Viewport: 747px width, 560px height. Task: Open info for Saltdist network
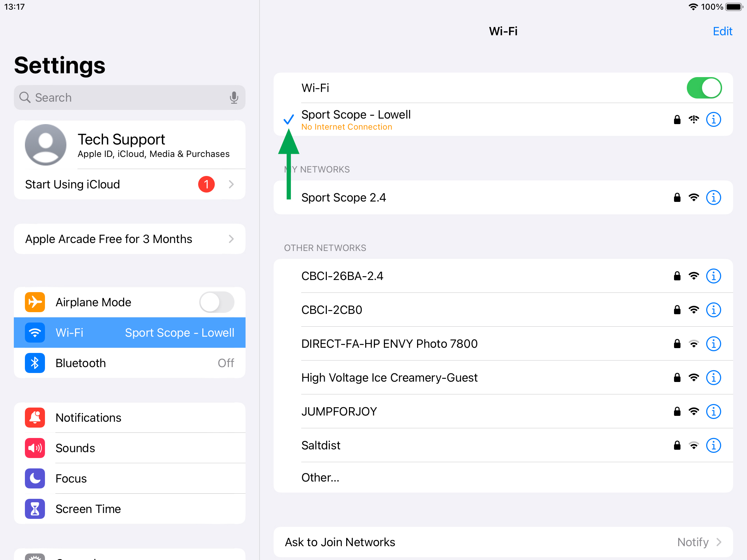(713, 446)
